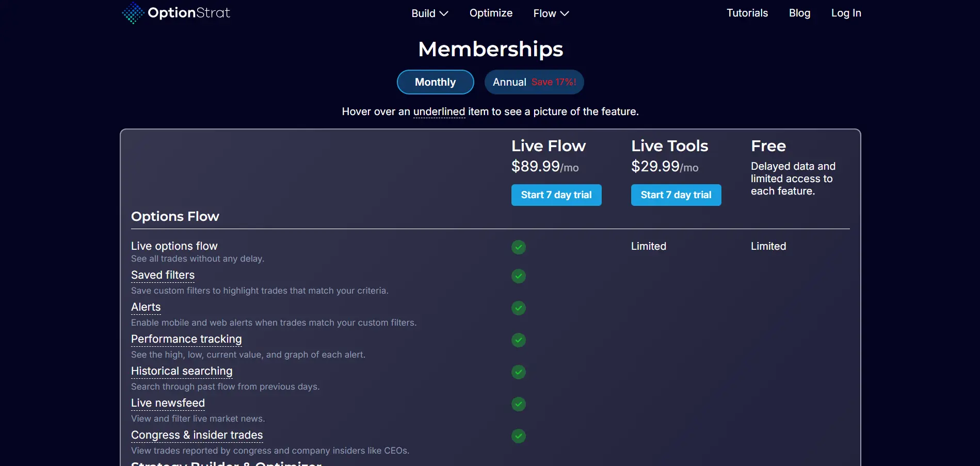Image resolution: width=980 pixels, height=466 pixels.
Task: Switch billing to Monthly
Action: pos(435,82)
